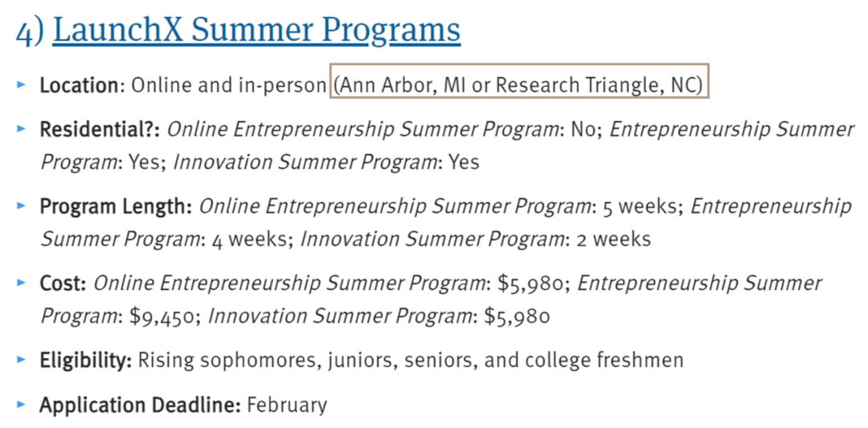Click the arrow bullet beside Residential?
868x428 pixels.
click(x=21, y=128)
